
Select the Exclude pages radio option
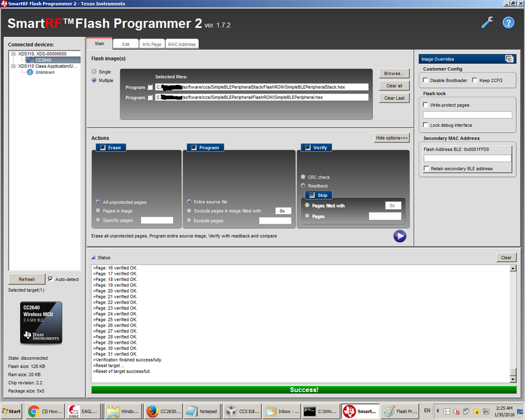[x=189, y=220]
